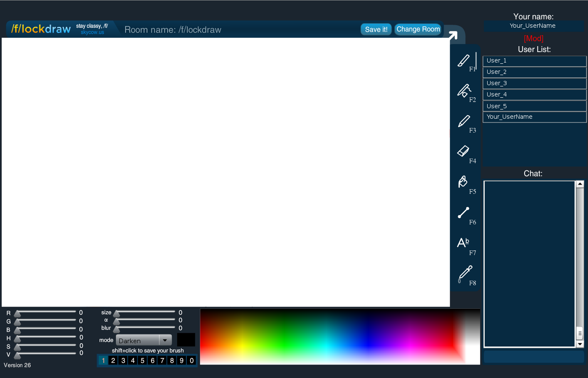Image resolution: width=588 pixels, height=378 pixels.
Task: Click the Save it! button
Action: point(375,29)
